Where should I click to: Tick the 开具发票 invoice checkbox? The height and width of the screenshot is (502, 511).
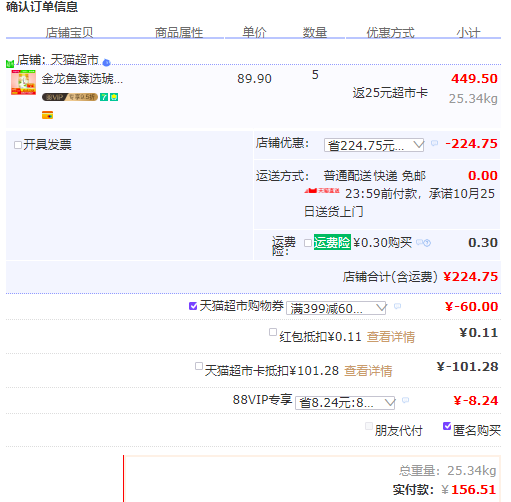(18, 145)
